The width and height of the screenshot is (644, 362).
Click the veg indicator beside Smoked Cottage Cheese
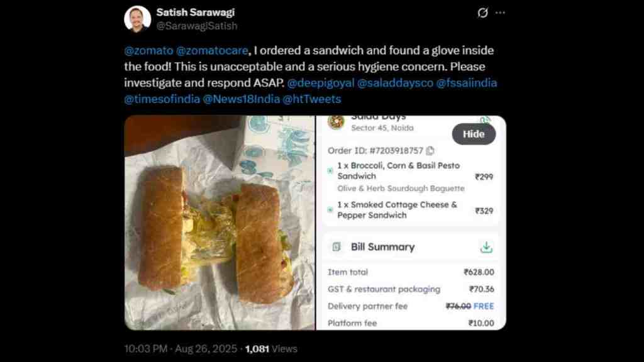coord(331,209)
